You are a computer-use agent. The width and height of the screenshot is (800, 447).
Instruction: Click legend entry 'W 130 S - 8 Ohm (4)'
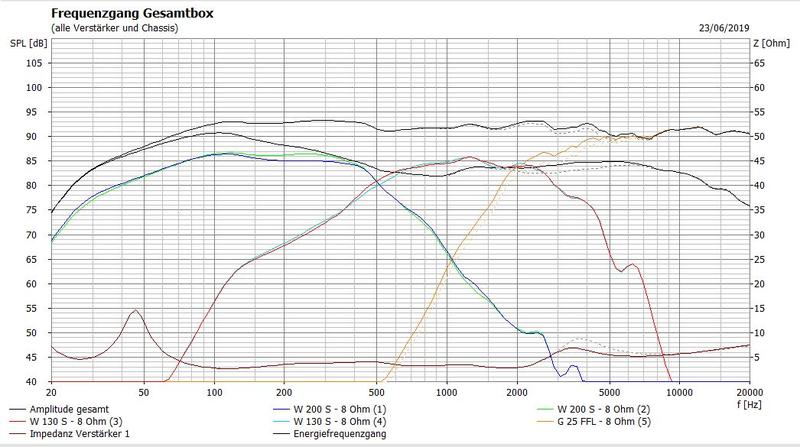click(340, 421)
